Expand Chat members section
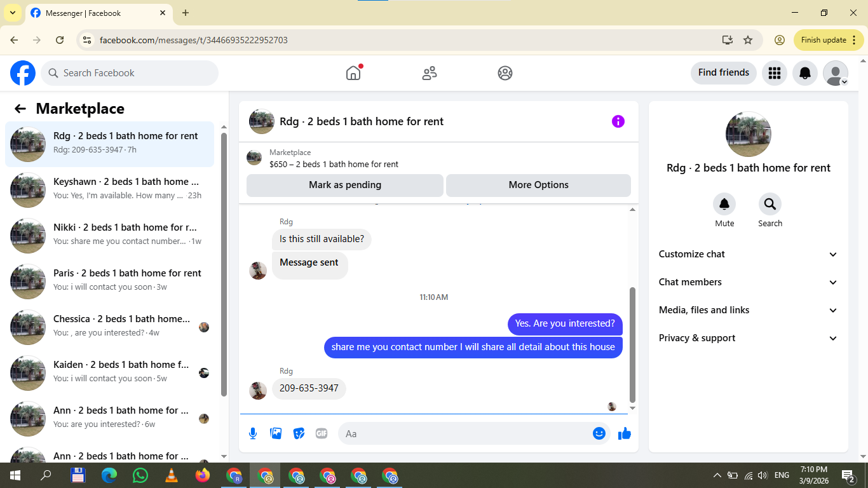The width and height of the screenshot is (868, 488). (x=749, y=282)
